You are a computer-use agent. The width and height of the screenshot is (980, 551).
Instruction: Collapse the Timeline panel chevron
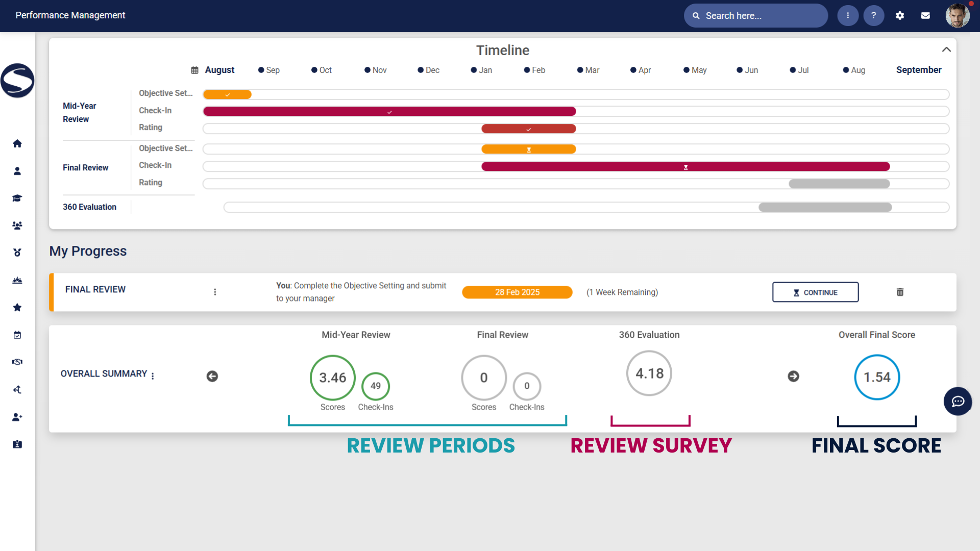pos(946,49)
